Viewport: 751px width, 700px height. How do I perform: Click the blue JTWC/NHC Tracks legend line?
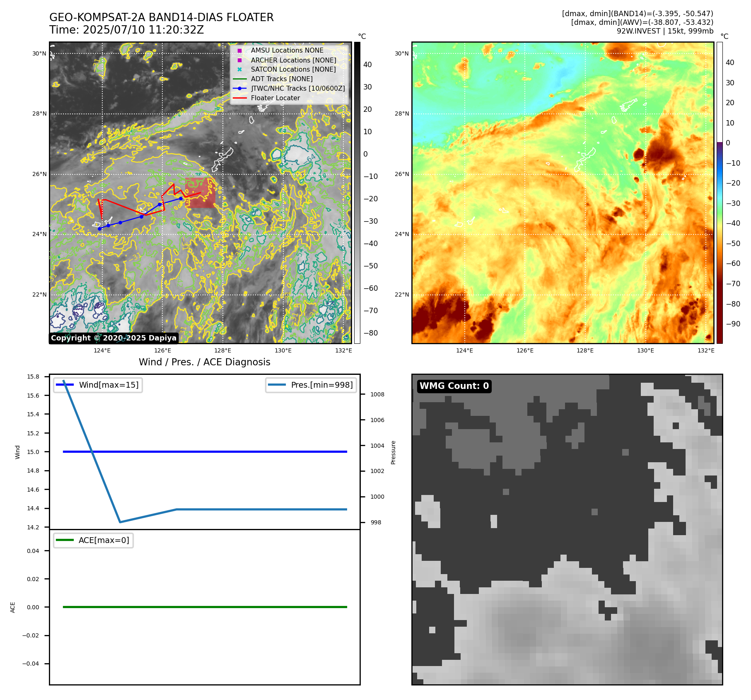pos(239,88)
